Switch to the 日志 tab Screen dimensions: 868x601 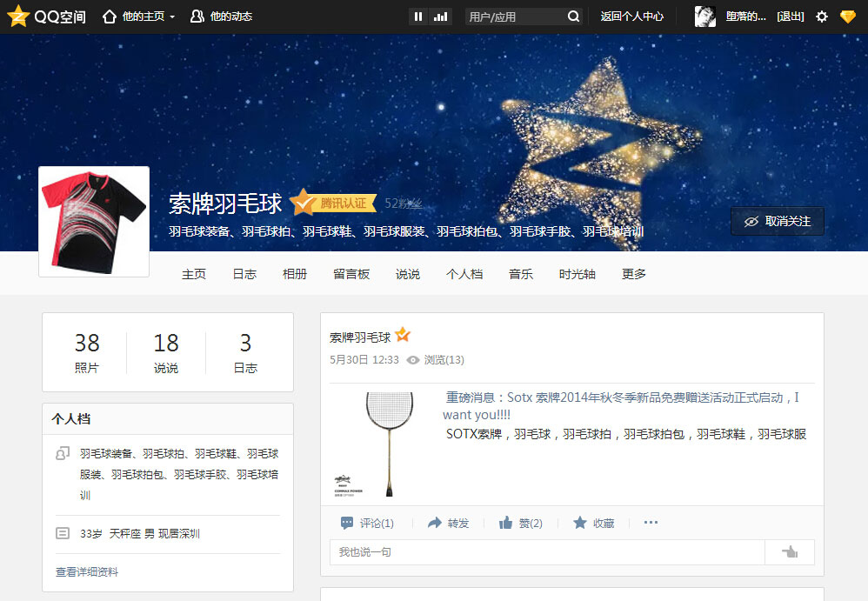coord(244,274)
